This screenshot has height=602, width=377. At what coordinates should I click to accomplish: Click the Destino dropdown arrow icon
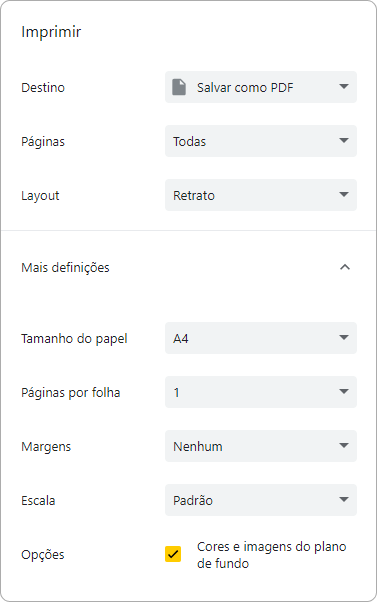coord(344,87)
